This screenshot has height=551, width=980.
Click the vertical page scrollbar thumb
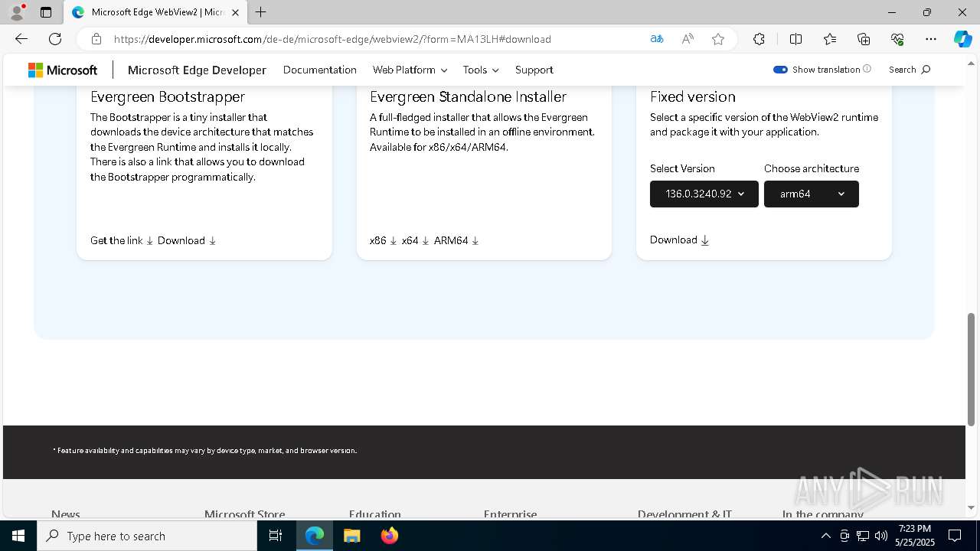[971, 369]
